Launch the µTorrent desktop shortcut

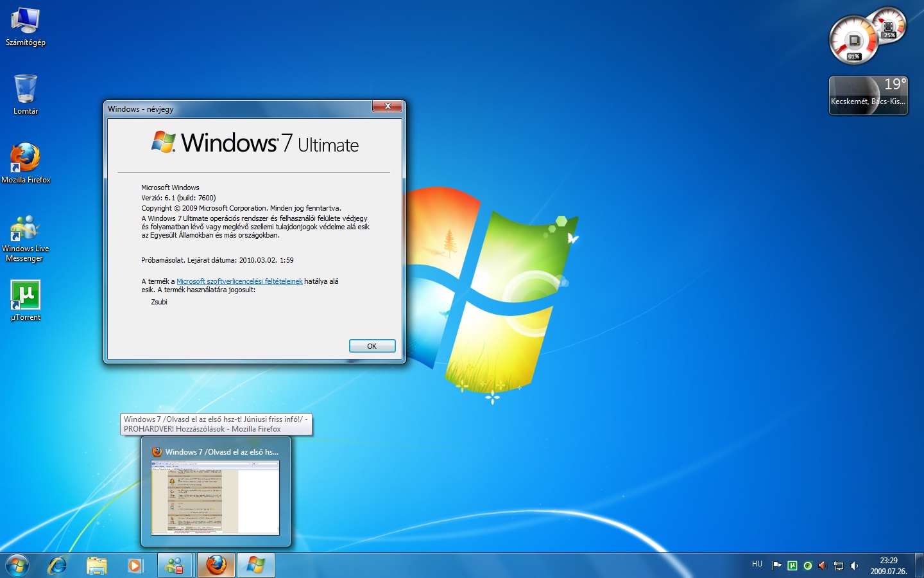(x=26, y=301)
